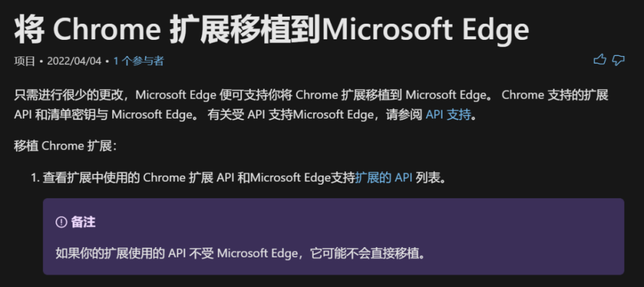
Task: Open the 1 个参与者 contributors link
Action: click(138, 61)
